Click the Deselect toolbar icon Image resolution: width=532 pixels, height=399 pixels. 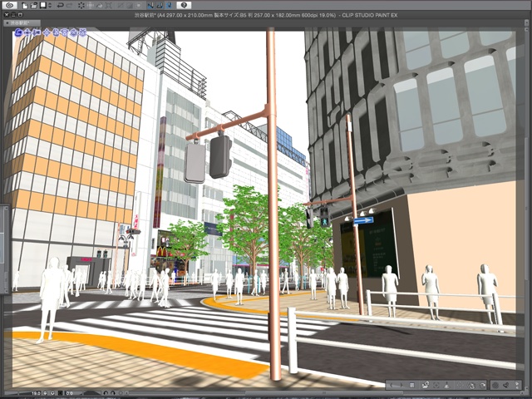click(121, 6)
